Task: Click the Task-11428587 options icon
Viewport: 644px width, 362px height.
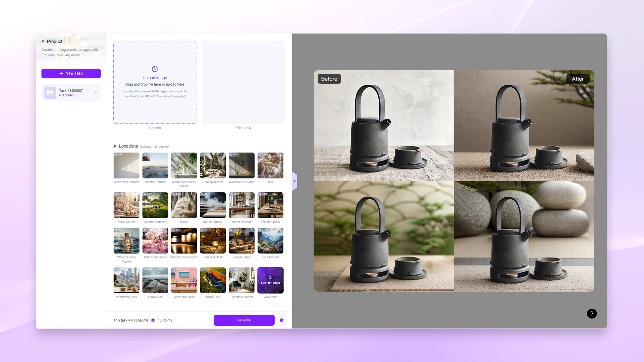Action: (x=95, y=93)
